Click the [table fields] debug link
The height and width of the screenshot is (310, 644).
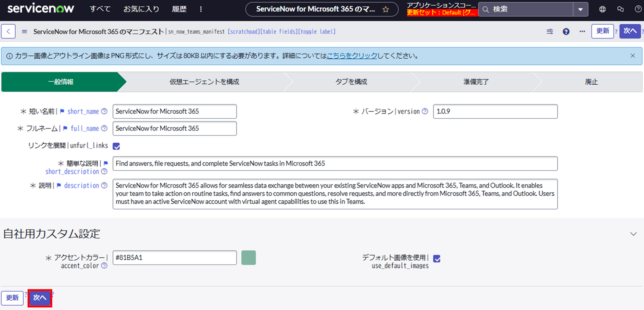[x=279, y=31]
